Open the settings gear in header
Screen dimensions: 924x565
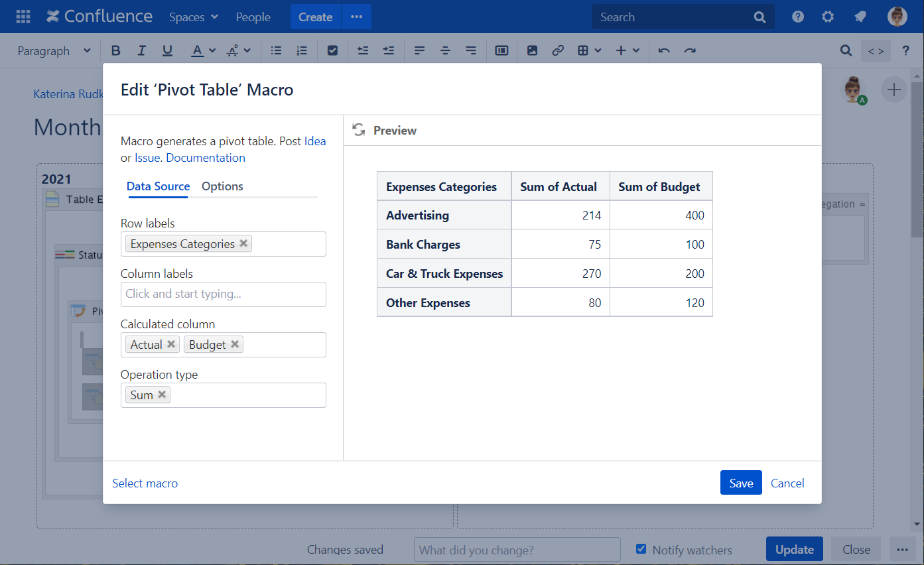pos(828,17)
